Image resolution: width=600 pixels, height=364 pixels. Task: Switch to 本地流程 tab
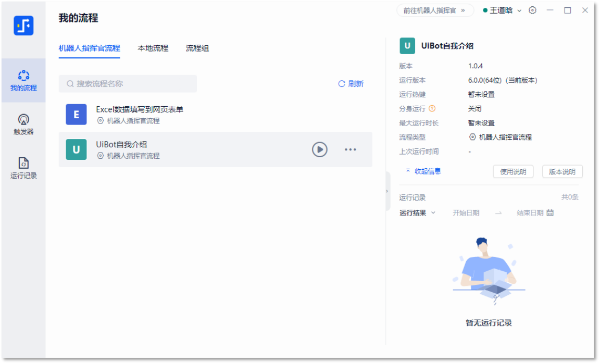(153, 48)
